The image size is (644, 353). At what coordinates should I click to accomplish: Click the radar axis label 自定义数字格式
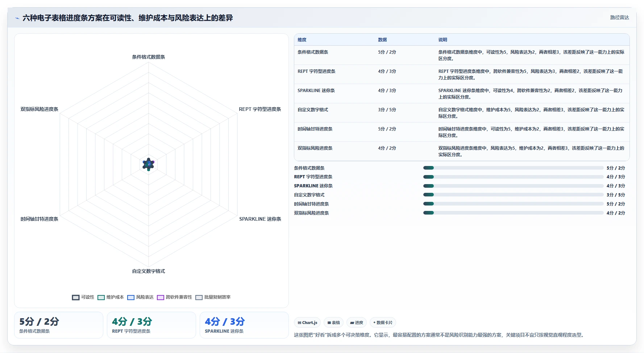coord(149,271)
